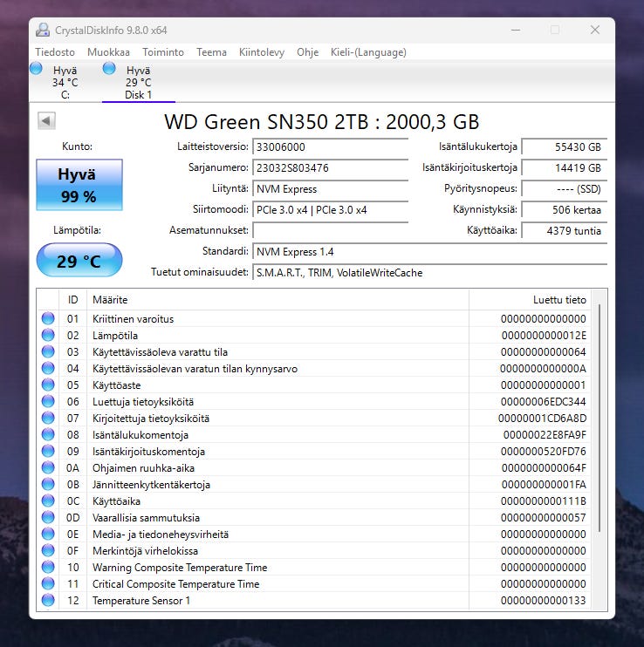Click status orb for ID 0C Käyttöaika row
Screen dimensions: 644x647
coord(48,501)
